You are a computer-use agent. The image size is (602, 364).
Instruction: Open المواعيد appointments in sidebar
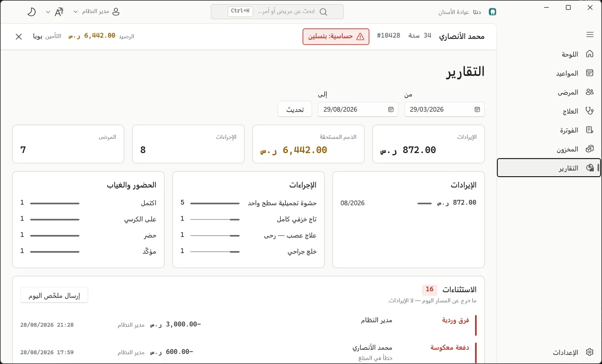tap(549, 73)
